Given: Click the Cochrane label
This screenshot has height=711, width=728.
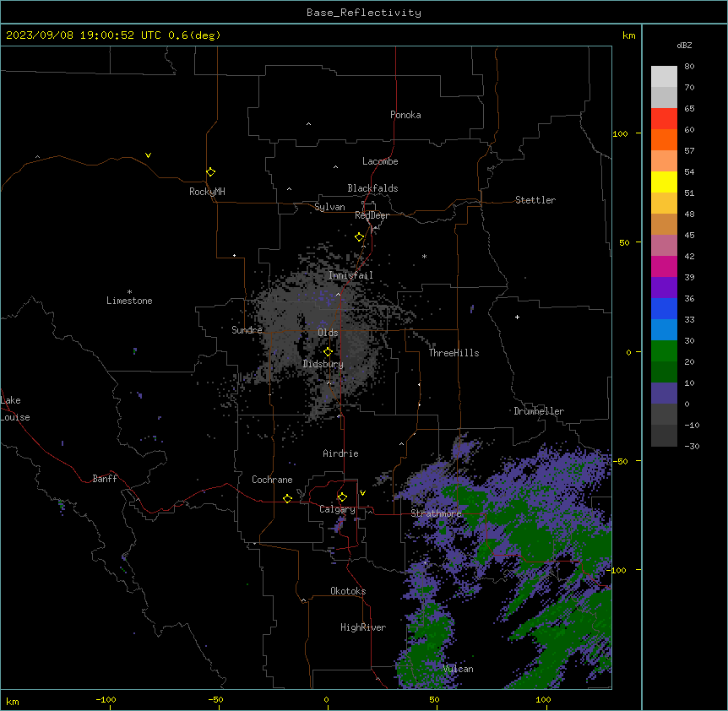Looking at the screenshot, I should (x=272, y=480).
